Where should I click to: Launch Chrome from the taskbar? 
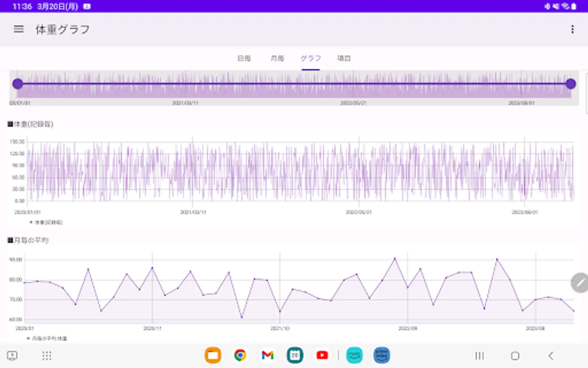(x=240, y=355)
